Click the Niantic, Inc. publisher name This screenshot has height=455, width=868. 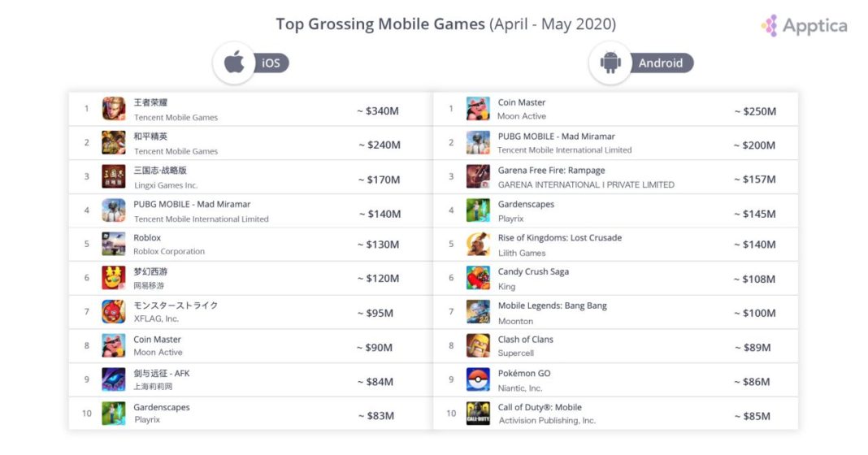pos(520,388)
